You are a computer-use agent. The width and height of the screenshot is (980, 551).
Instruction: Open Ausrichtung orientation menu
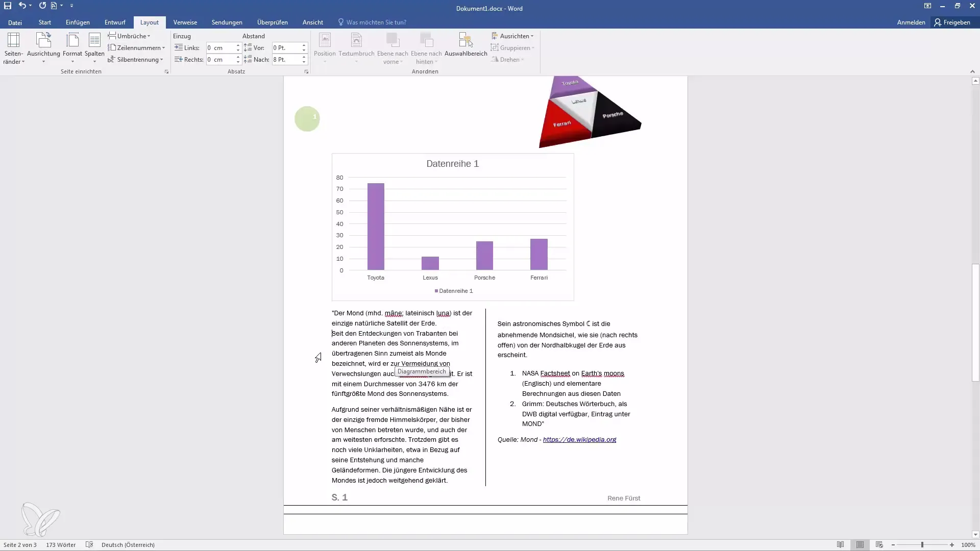pyautogui.click(x=43, y=48)
